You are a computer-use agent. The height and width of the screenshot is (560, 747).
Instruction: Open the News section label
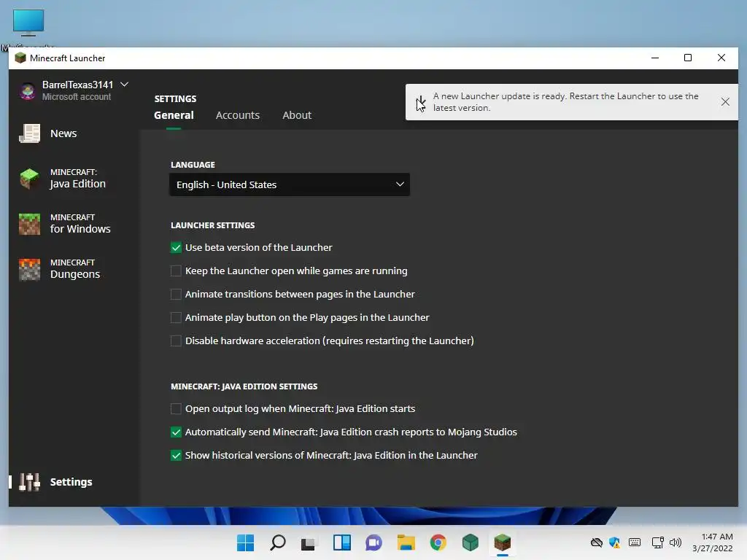[x=63, y=133]
